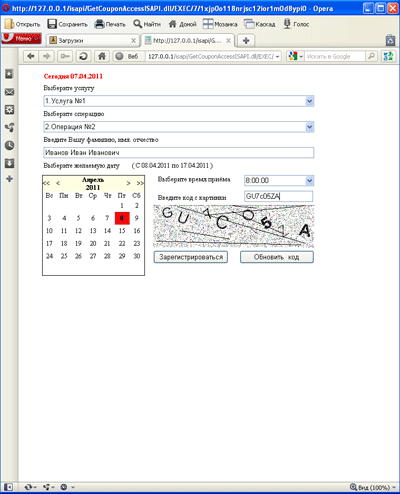Add a new tab with plus button
This screenshot has height=494, width=400.
point(246,41)
